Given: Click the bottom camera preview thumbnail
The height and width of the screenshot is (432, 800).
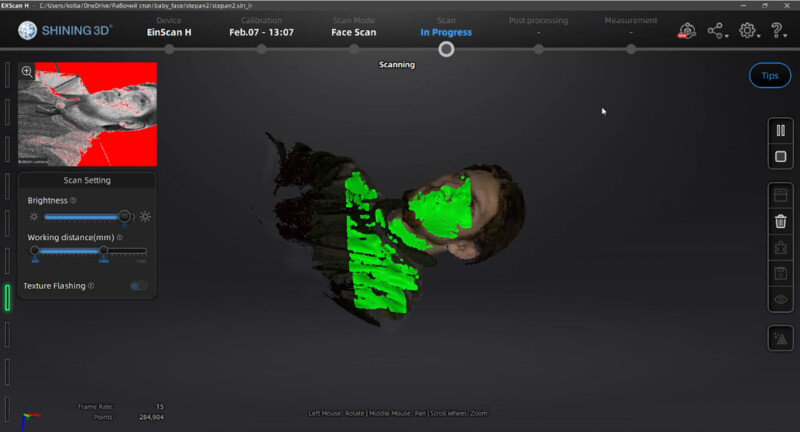Looking at the screenshot, I should tap(87, 114).
